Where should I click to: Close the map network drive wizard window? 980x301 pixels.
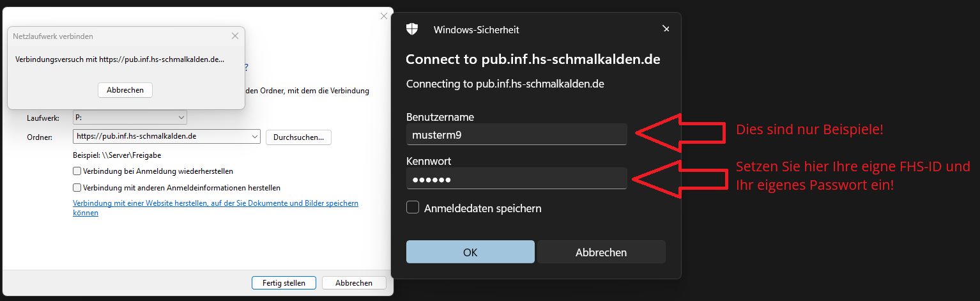pos(384,16)
